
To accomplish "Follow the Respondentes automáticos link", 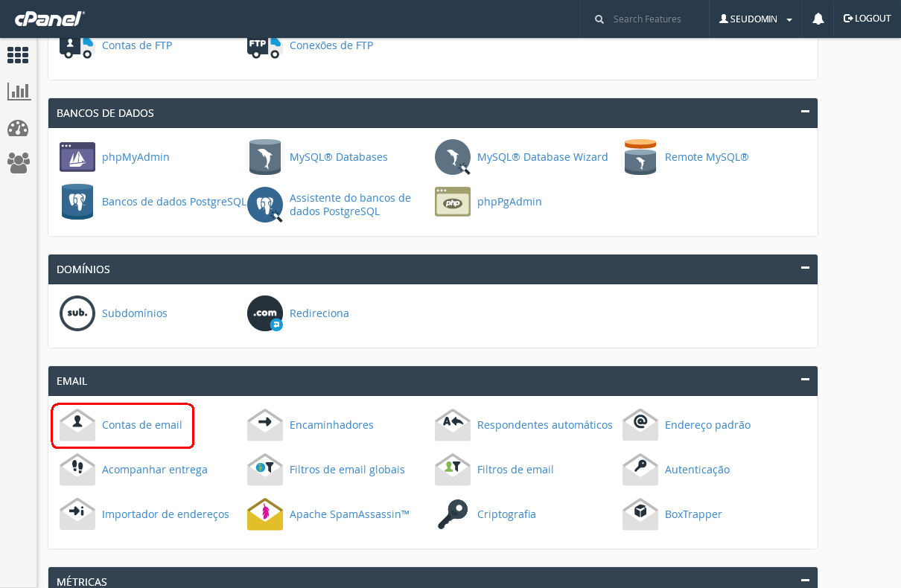I will (545, 425).
